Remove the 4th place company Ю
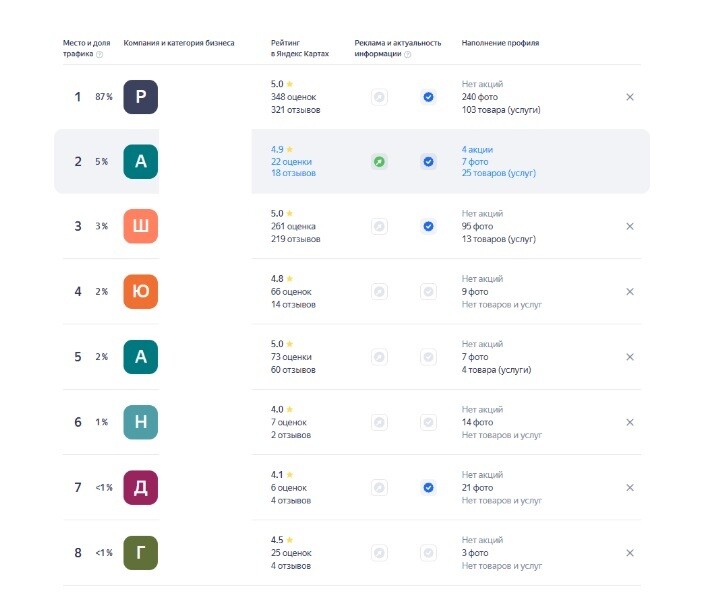 tap(630, 292)
